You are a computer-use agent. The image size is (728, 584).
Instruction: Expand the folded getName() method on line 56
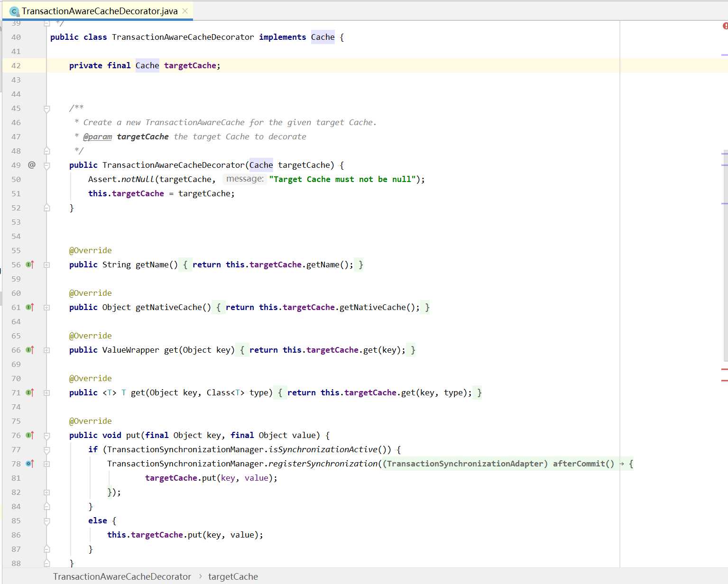click(x=47, y=265)
